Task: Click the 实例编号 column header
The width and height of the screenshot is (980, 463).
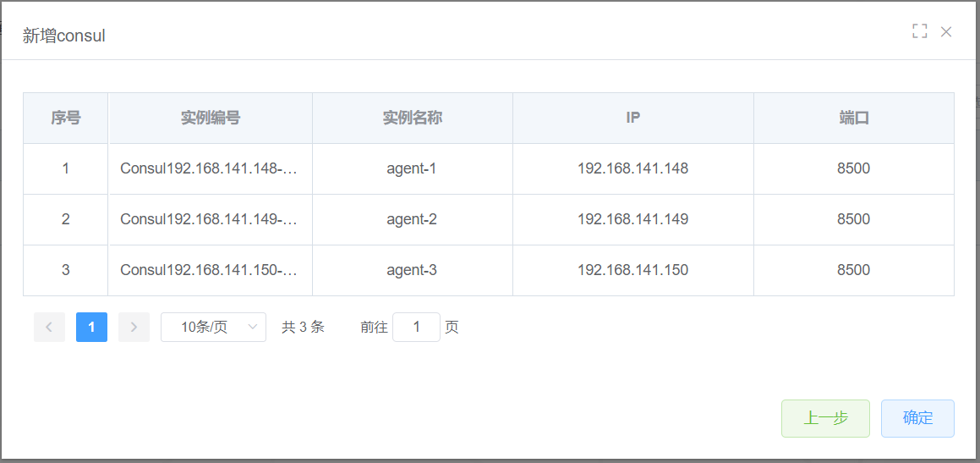Action: (x=210, y=119)
